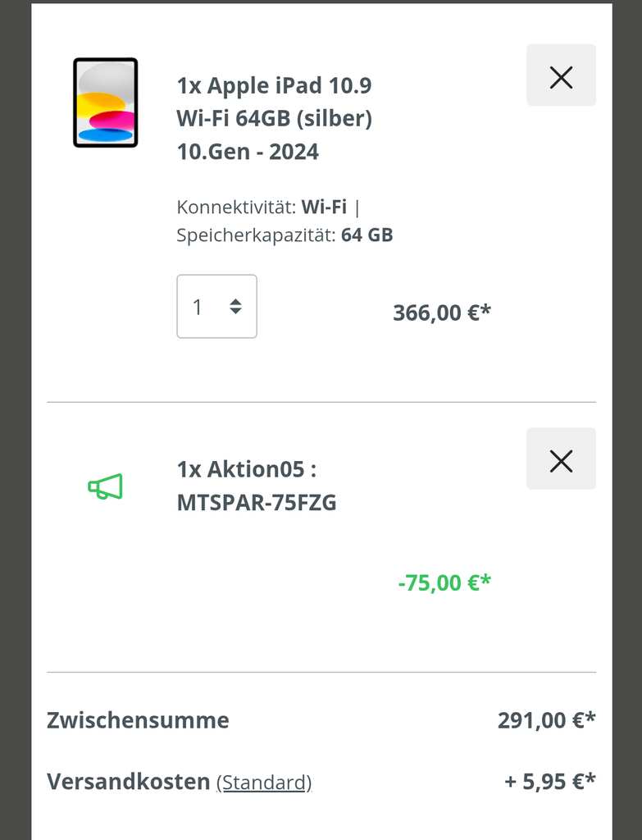Click the green megaphone promotion icon
Viewport: 642px width, 840px height.
click(x=106, y=486)
